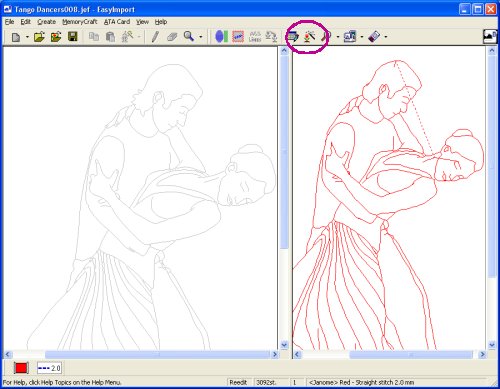Open dropdown beside purple card icon
The height and width of the screenshot is (389, 500).
click(x=386, y=37)
